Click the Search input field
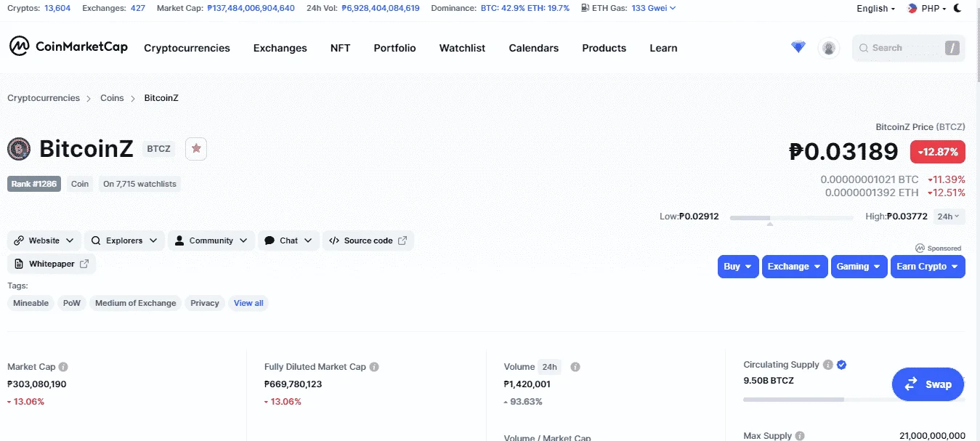980x441 pixels. 909,48
